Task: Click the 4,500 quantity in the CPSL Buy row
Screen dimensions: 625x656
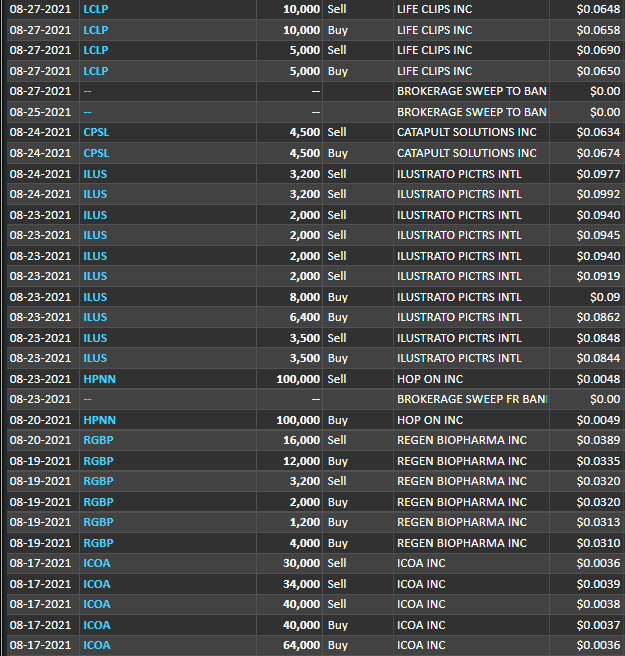Action: [x=305, y=153]
